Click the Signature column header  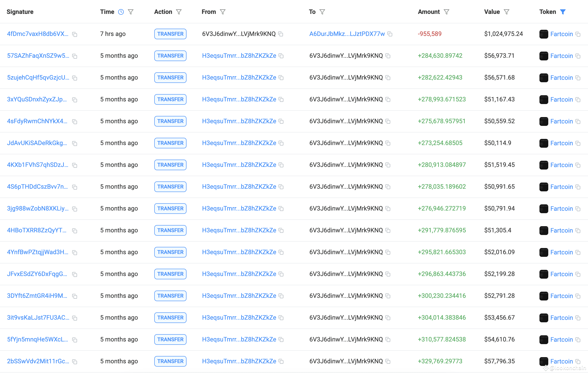pyautogui.click(x=20, y=12)
